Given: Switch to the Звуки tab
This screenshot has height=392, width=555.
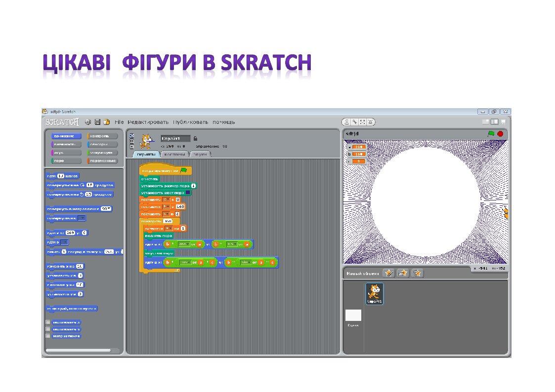Looking at the screenshot, I should (x=200, y=154).
